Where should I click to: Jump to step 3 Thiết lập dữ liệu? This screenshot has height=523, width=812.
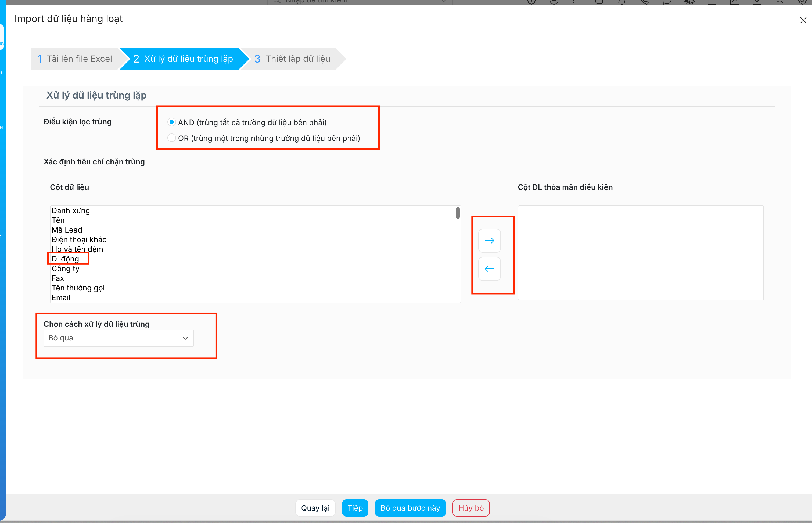(292, 59)
